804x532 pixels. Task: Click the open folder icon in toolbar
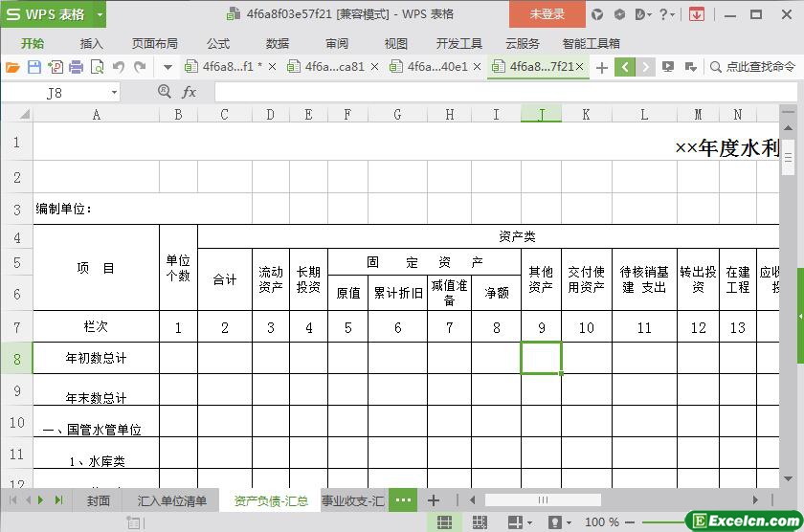coord(12,67)
